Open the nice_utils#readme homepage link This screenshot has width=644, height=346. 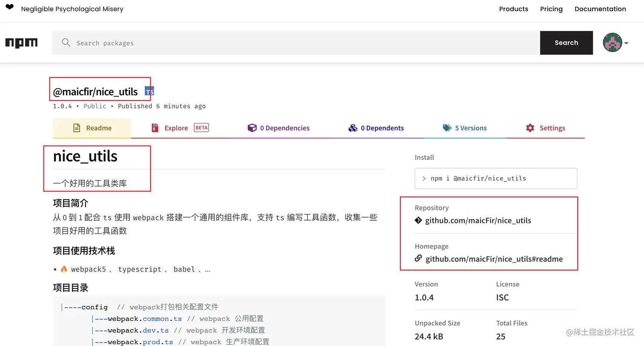tap(494, 259)
